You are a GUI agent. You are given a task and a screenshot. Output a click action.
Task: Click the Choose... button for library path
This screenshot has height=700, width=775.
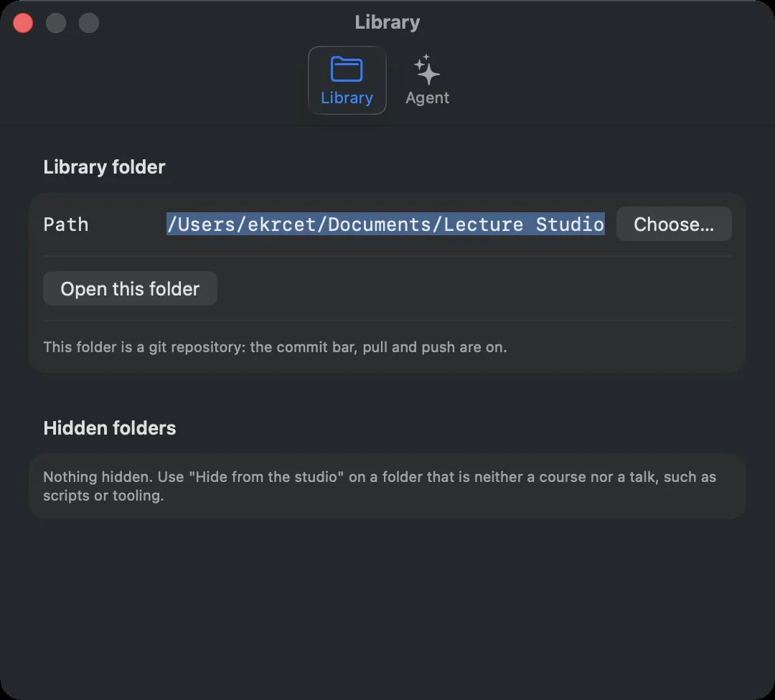point(674,224)
